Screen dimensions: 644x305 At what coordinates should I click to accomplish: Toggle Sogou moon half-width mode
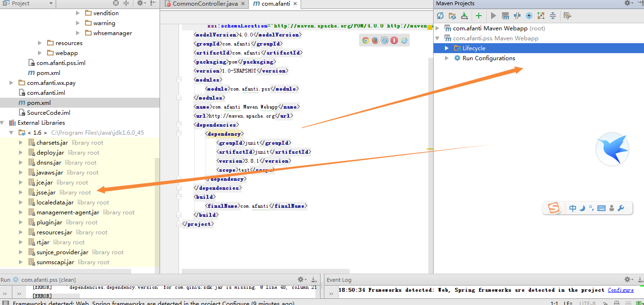tap(582, 208)
